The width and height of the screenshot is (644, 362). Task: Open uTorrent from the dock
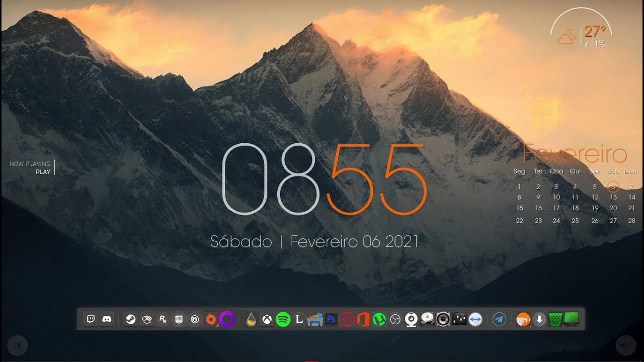point(379,319)
